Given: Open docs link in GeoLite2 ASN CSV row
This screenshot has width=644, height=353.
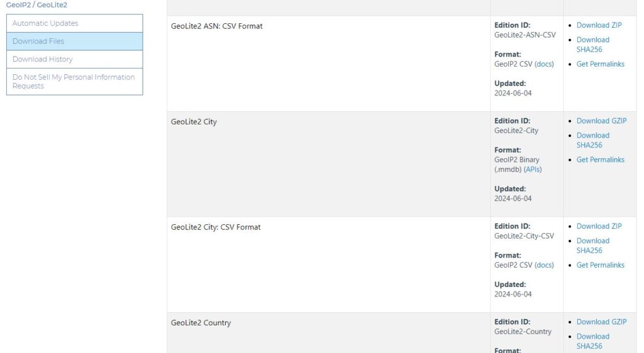Looking at the screenshot, I should pos(544,64).
